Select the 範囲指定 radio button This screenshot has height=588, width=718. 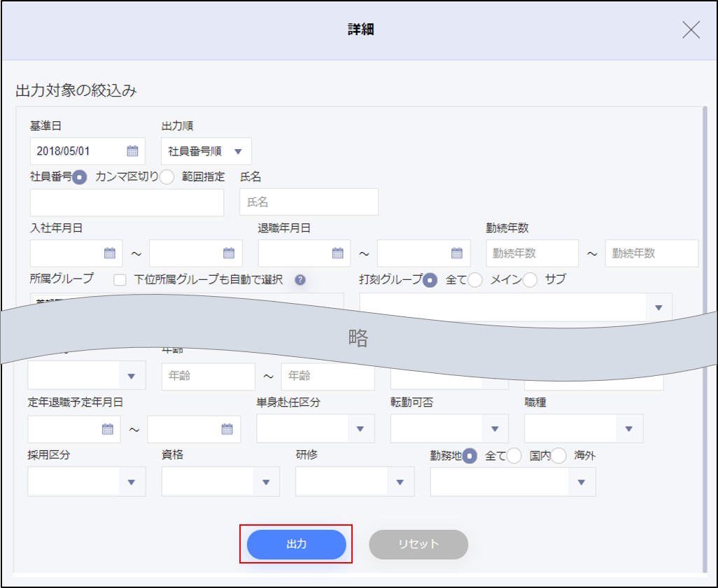[x=167, y=177]
